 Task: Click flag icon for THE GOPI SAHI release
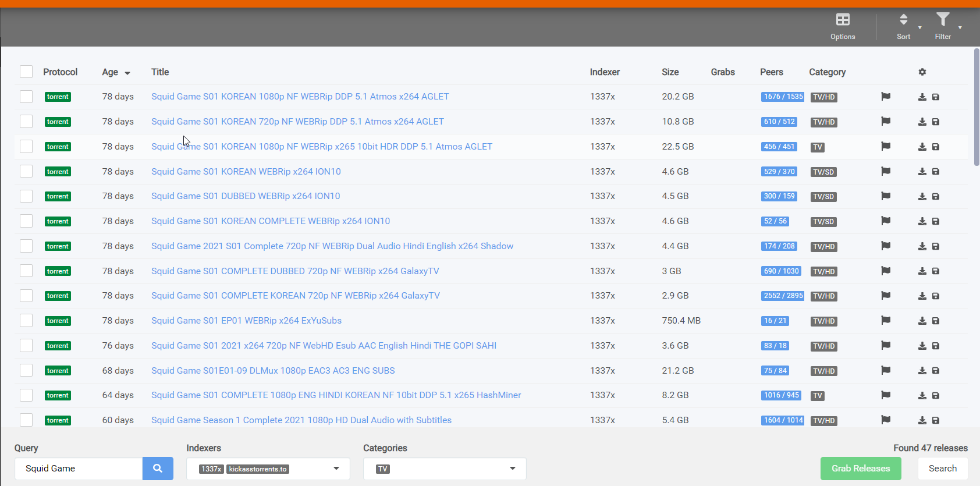(x=886, y=346)
